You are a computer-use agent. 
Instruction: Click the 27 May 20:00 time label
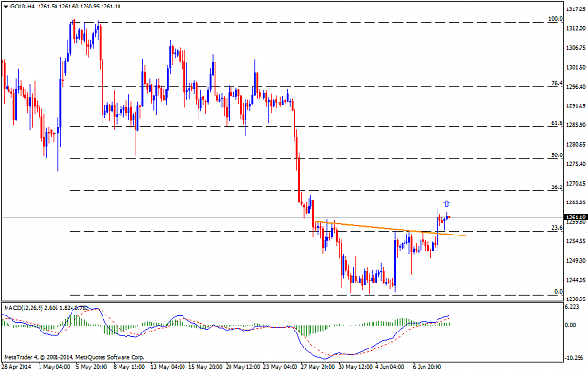click(x=318, y=366)
